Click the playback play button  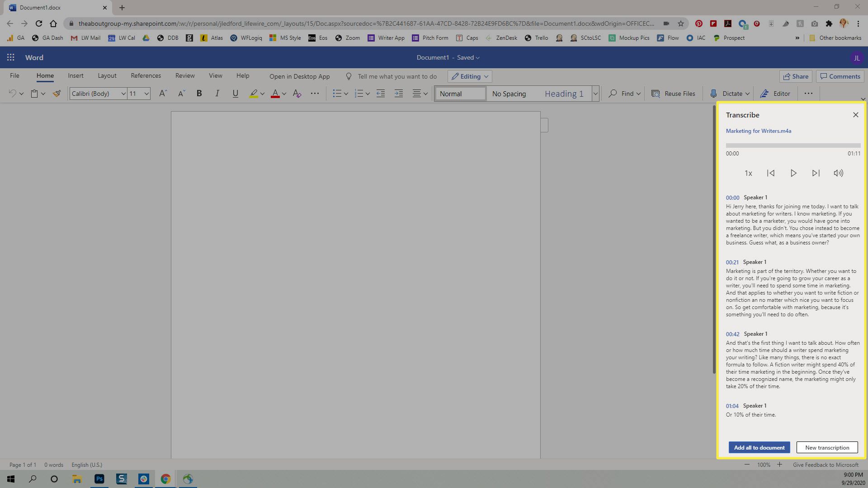click(x=793, y=173)
